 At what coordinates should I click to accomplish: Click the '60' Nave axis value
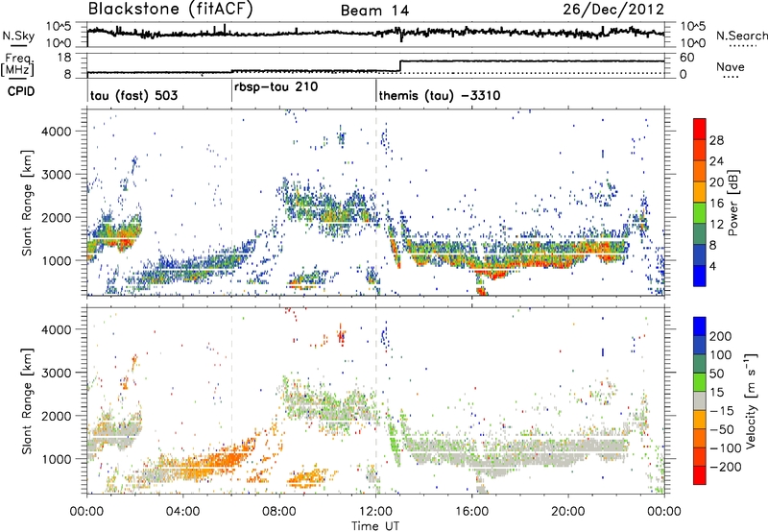point(687,58)
